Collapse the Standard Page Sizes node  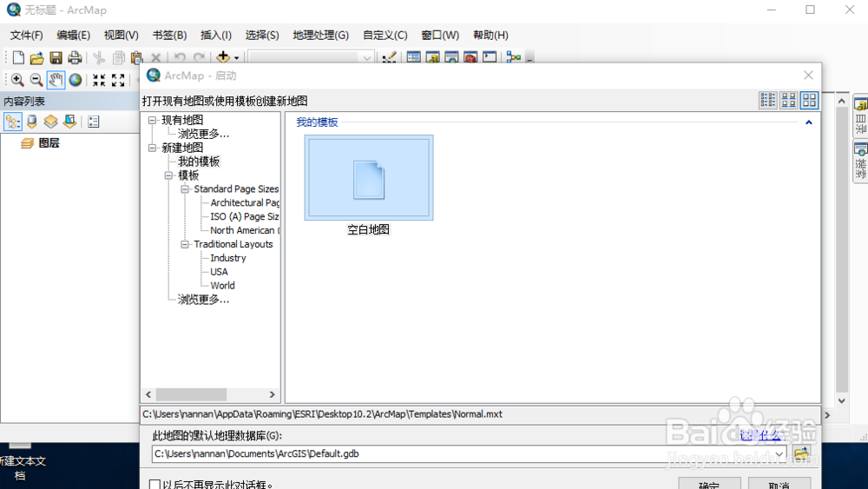click(185, 189)
